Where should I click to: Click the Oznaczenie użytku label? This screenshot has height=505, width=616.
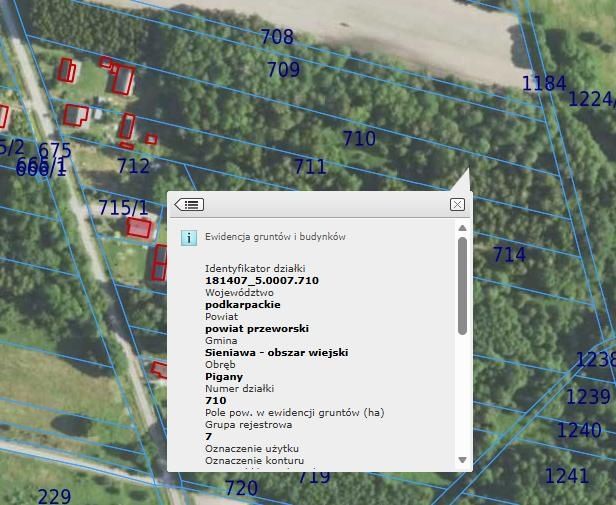coord(252,448)
